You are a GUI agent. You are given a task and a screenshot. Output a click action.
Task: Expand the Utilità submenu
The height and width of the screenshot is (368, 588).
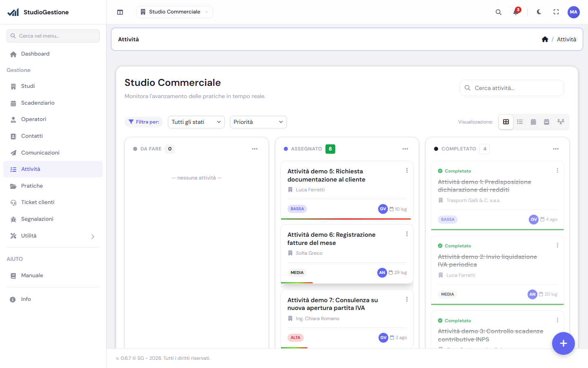(53, 236)
